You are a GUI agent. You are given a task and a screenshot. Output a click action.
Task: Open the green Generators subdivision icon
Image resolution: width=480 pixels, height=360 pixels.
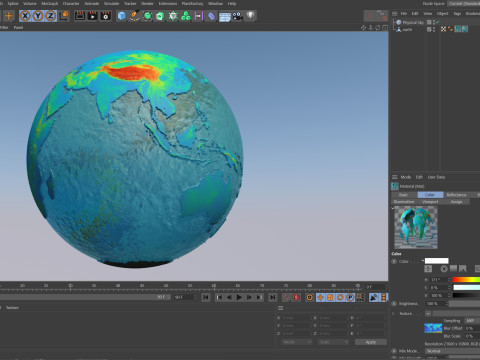coord(147,16)
